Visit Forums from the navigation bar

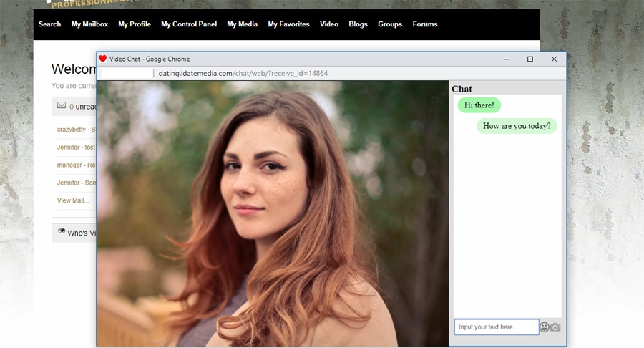[x=424, y=24]
